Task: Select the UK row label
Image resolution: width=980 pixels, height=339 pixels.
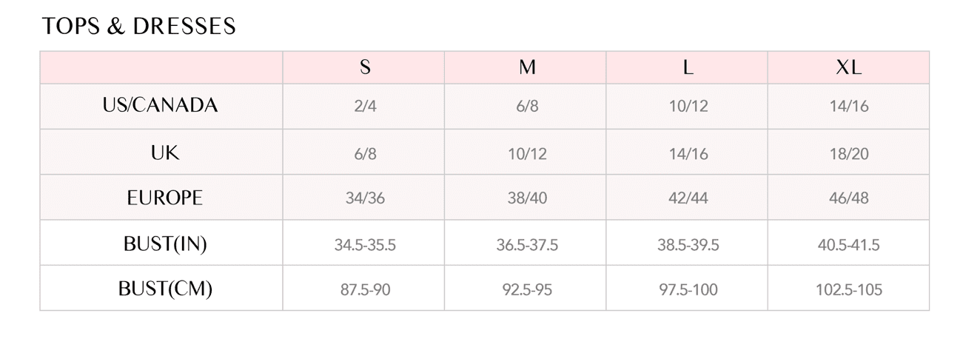Action: point(164,152)
